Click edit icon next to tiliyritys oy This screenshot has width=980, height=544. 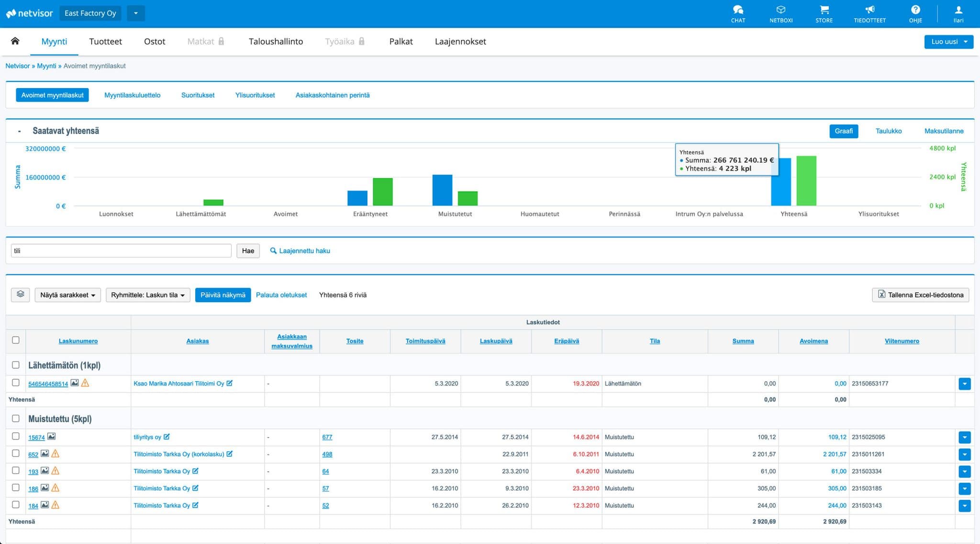click(167, 437)
